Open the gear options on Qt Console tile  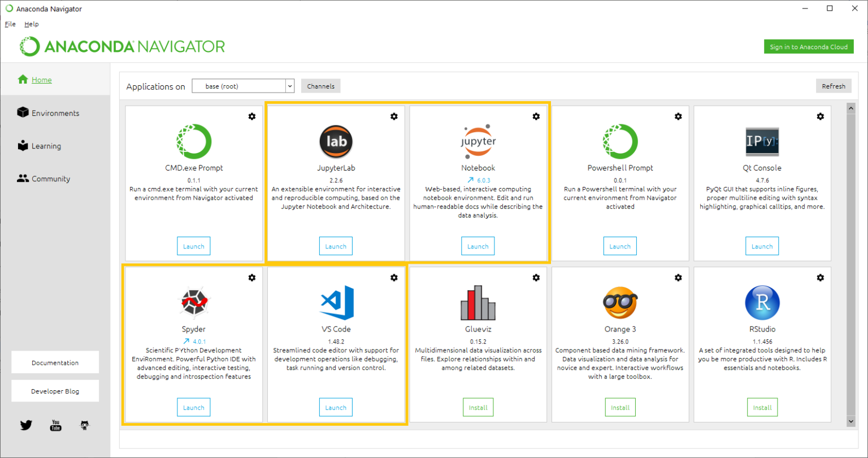pos(820,116)
